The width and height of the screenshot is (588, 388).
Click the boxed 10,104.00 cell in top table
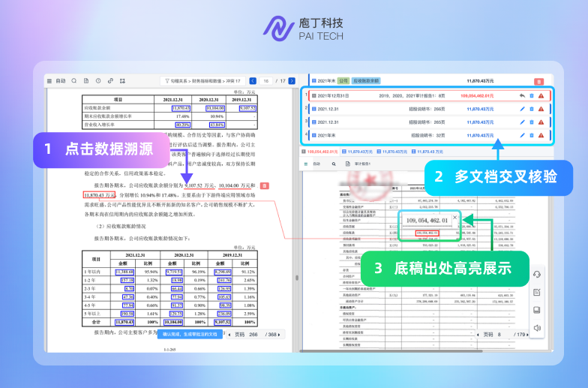[x=215, y=108]
